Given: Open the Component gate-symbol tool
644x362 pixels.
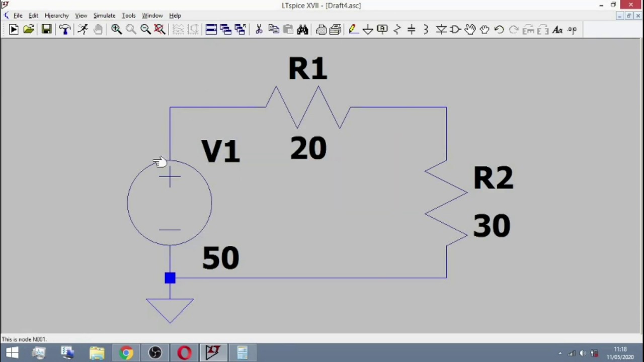Looking at the screenshot, I should coord(456,30).
